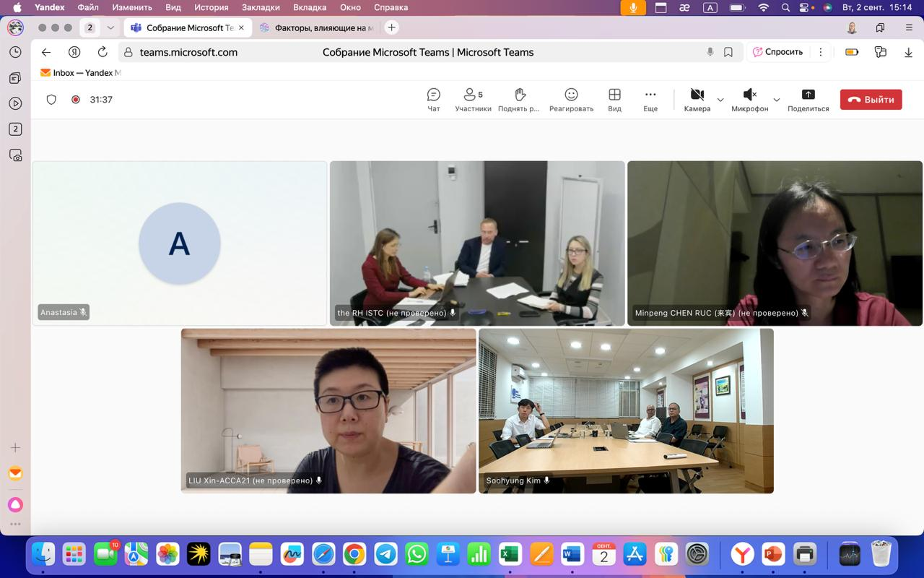Open the More options ellipsis menu

650,99
